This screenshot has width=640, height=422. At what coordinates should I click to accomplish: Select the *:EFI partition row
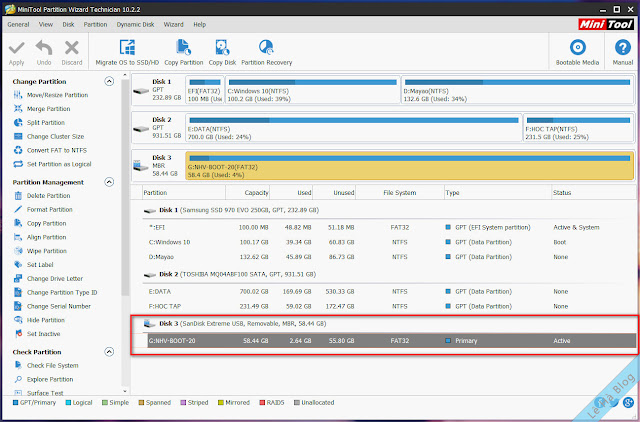point(390,227)
